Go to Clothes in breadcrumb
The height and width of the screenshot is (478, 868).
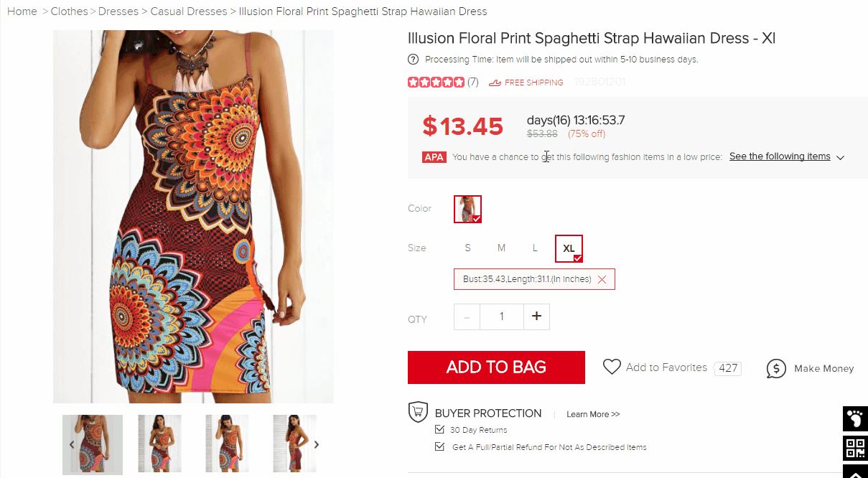tap(69, 11)
